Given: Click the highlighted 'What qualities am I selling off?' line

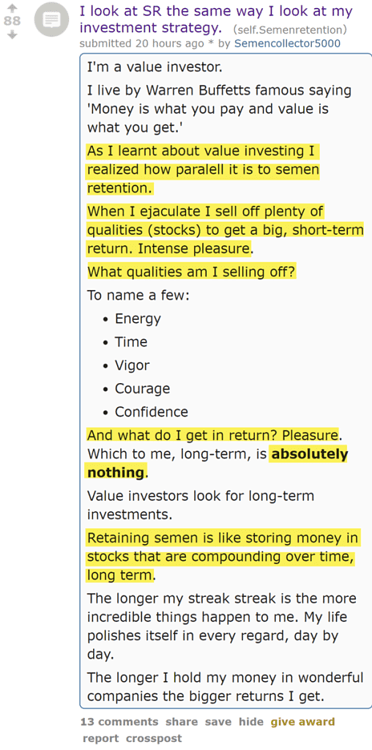Looking at the screenshot, I should click(191, 272).
